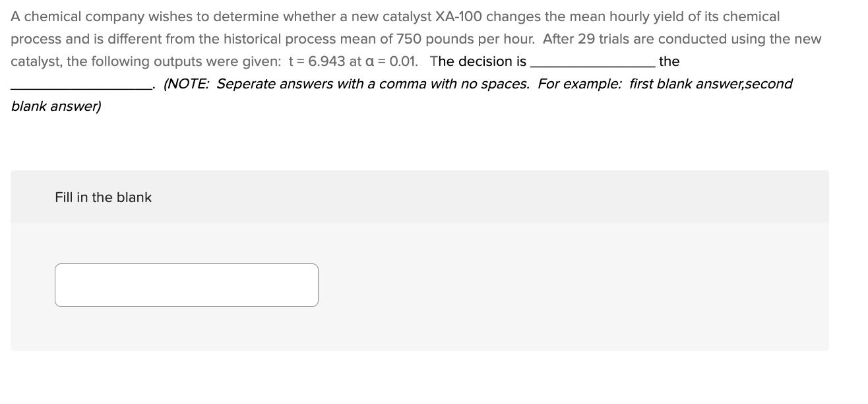
Task: Click the "first blank answer,second" example text
Action: [711, 84]
